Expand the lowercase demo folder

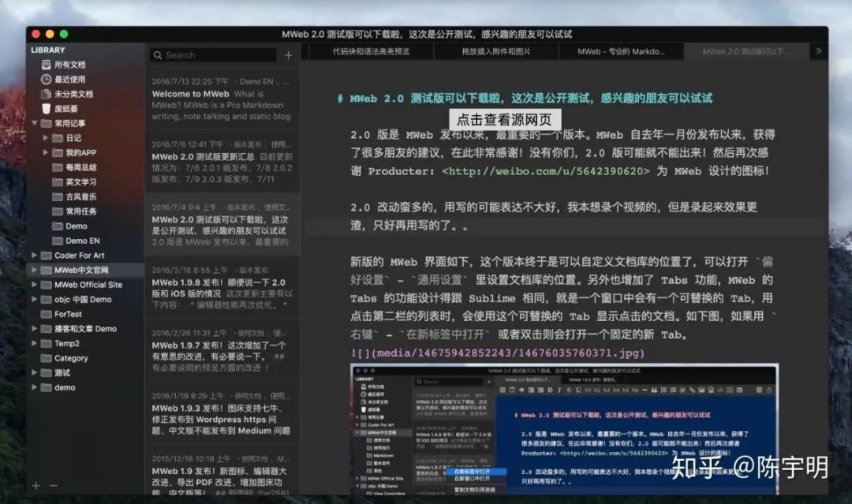click(x=35, y=387)
